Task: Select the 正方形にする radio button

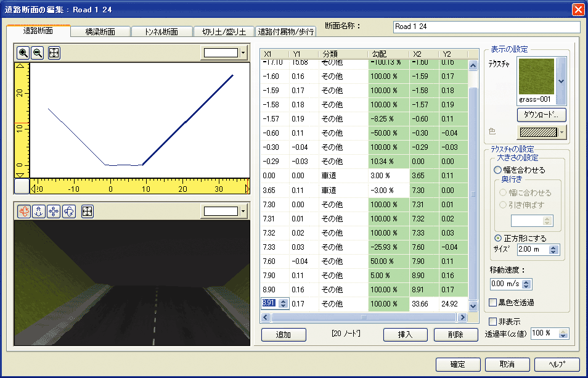Action: click(498, 238)
